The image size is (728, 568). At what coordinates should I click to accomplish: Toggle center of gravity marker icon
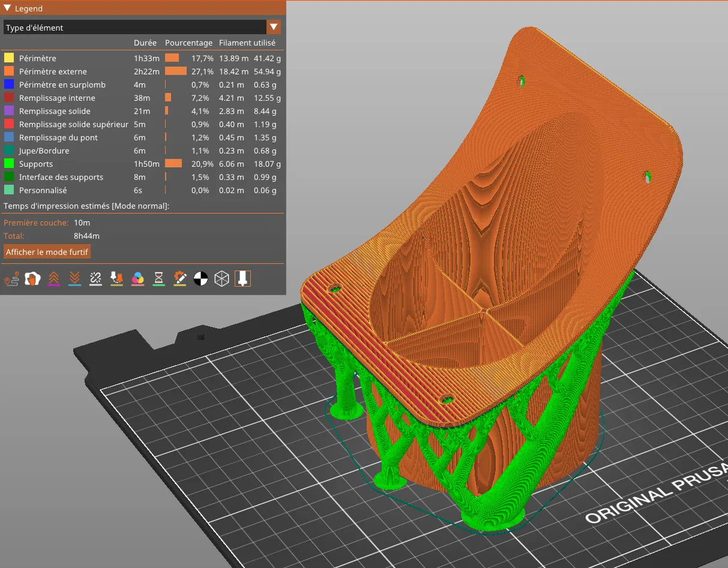200,279
